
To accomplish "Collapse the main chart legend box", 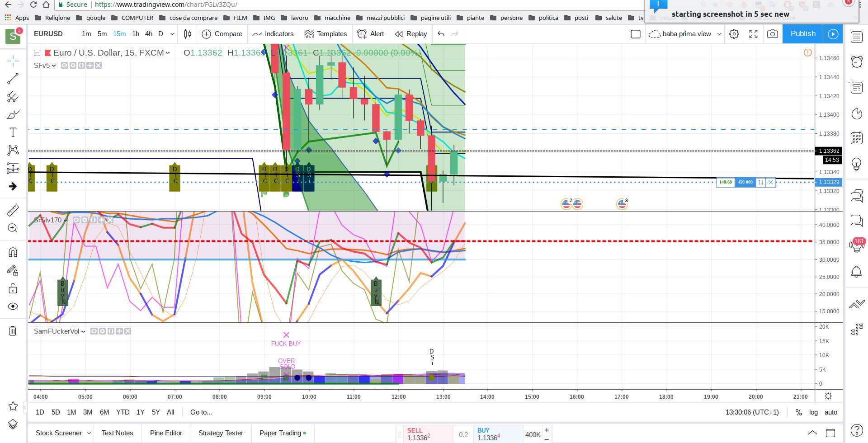I will 38,53.
